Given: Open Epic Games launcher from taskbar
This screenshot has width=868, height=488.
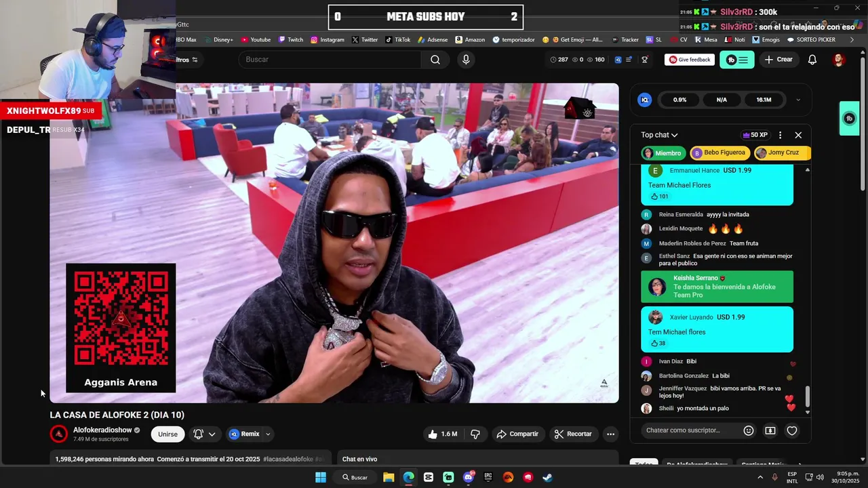Looking at the screenshot, I should (488, 477).
